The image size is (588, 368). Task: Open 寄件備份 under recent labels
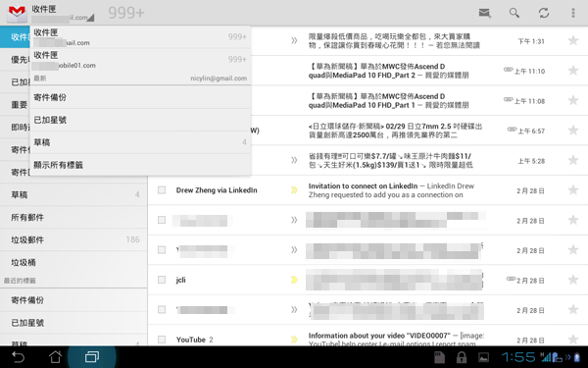(x=73, y=300)
